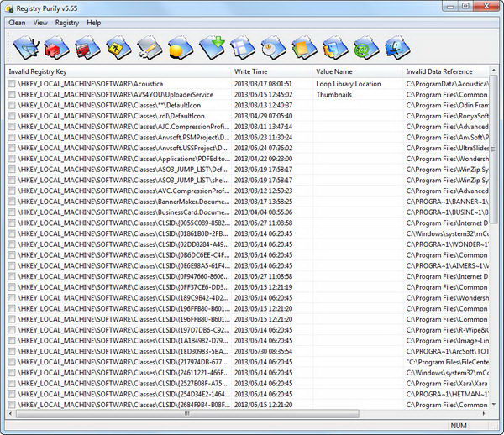Click the yellow ball toolbar icon
504x435 pixels.
178,46
